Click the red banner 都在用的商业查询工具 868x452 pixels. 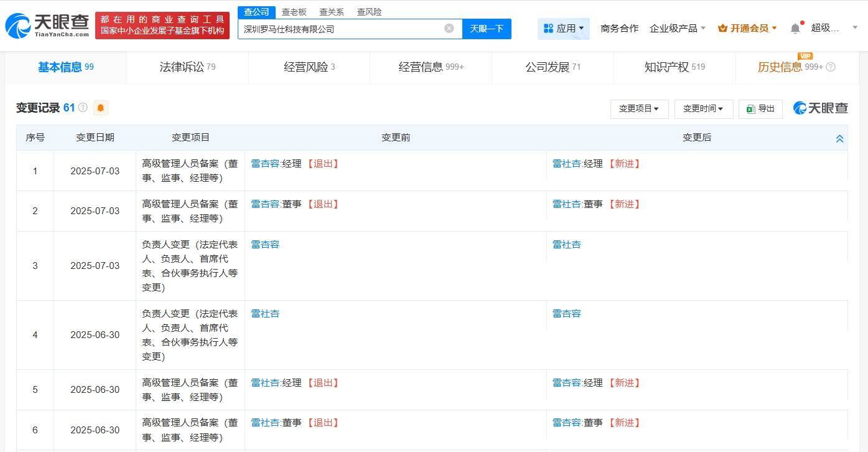(162, 25)
